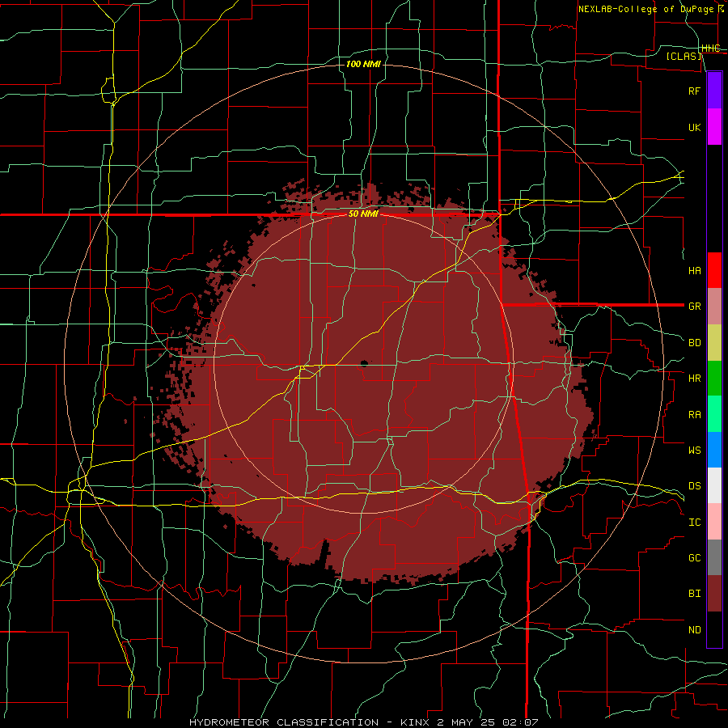Screen dimensions: 728x728
Task: Click the IC light pink legend swatch
Action: click(x=714, y=522)
